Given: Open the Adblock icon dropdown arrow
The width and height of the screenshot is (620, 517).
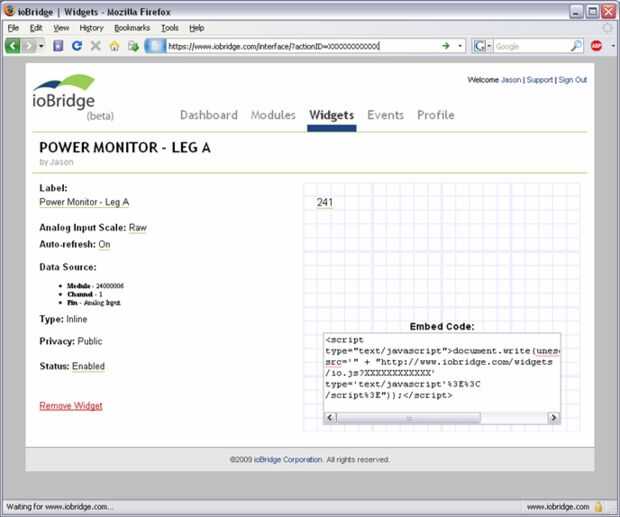Looking at the screenshot, I should (x=613, y=46).
